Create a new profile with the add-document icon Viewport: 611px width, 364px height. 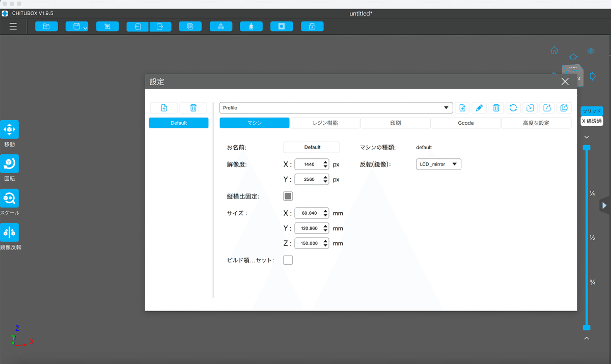pyautogui.click(x=462, y=107)
